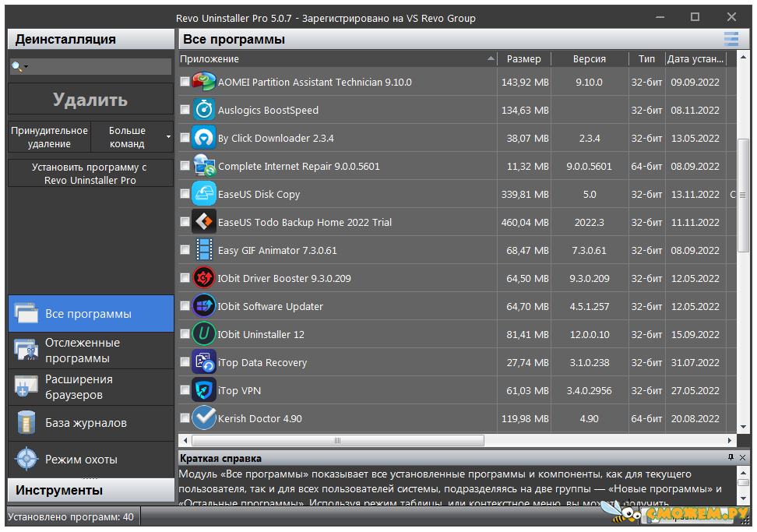757x532 pixels.
Task: Click the horizontal scrollbar thumb of program list
Action: 337,440
